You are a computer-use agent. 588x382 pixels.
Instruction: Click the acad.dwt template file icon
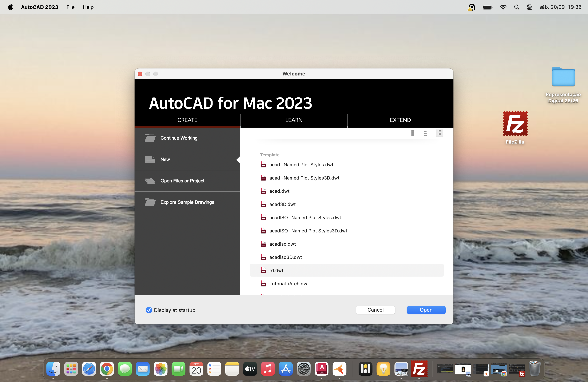click(263, 191)
